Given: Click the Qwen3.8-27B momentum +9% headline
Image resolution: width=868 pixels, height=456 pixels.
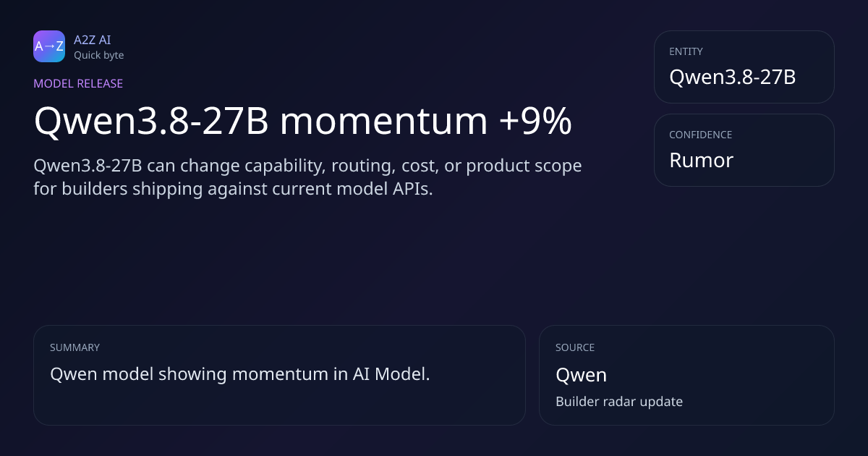Looking at the screenshot, I should pyautogui.click(x=303, y=122).
